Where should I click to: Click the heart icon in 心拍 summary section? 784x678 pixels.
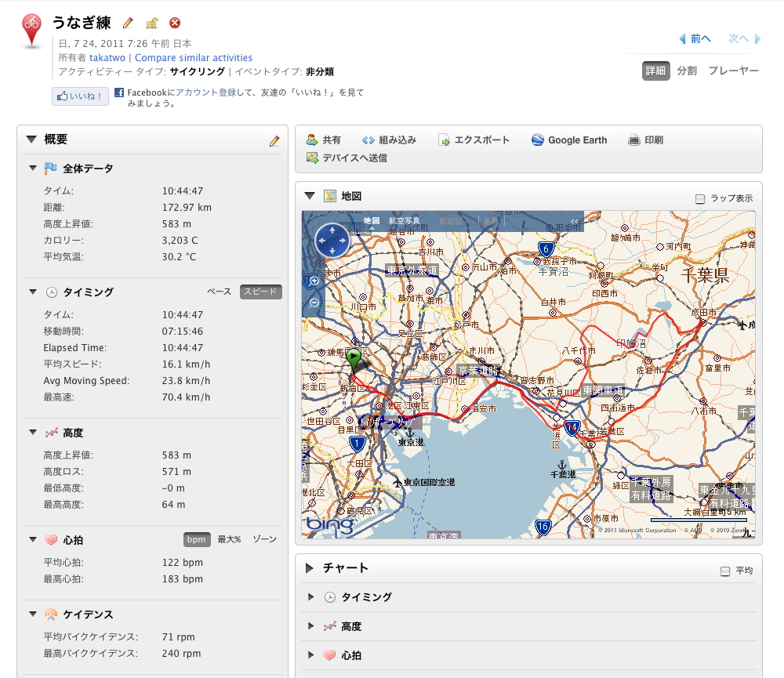(x=51, y=540)
